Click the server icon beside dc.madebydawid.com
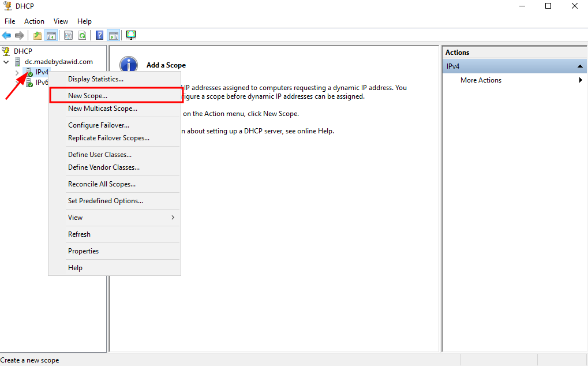Screen dimensions: 588x366 pos(17,62)
